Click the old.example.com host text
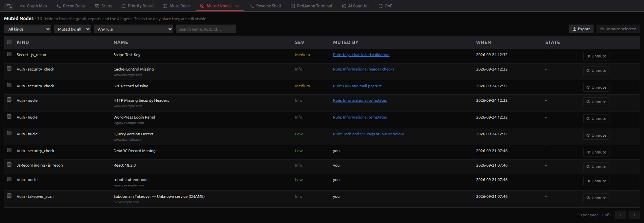The height and width of the screenshot is (223, 644). [x=126, y=202]
